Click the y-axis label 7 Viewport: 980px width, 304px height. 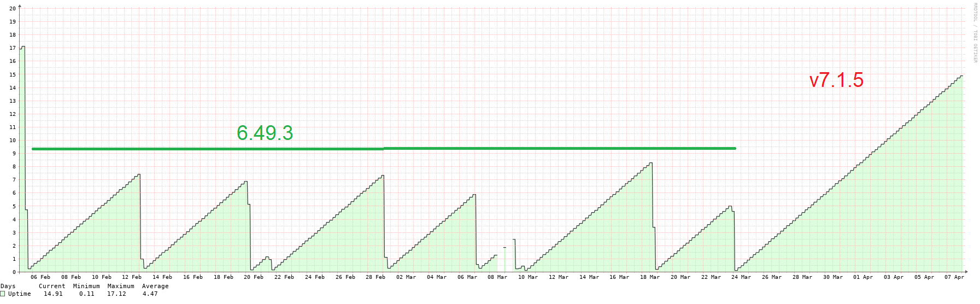14,180
